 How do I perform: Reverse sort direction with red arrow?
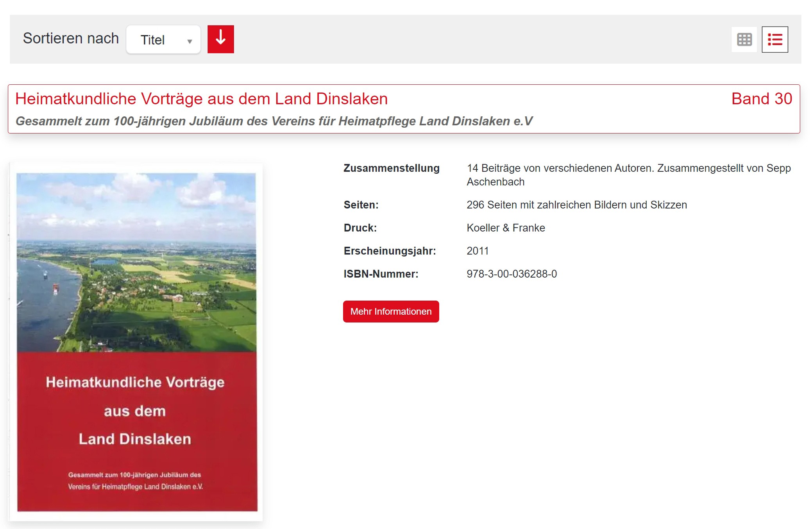tap(220, 39)
